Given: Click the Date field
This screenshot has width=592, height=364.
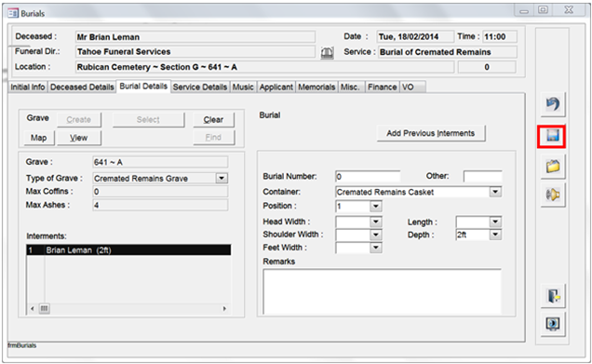Looking at the screenshot, I should (415, 36).
